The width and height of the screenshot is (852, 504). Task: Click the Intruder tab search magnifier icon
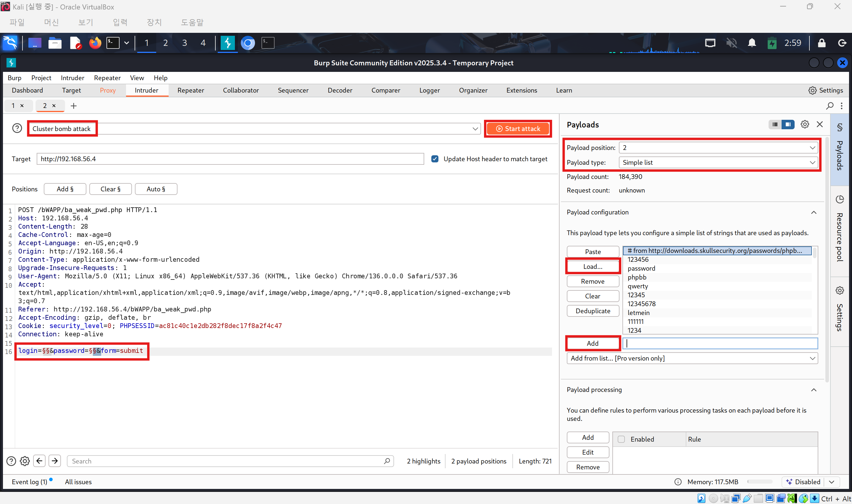(x=830, y=106)
